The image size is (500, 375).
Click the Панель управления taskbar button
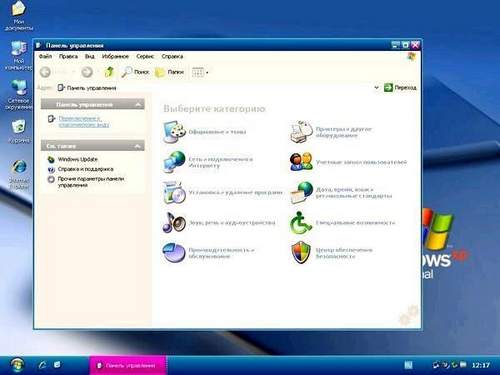(128, 365)
